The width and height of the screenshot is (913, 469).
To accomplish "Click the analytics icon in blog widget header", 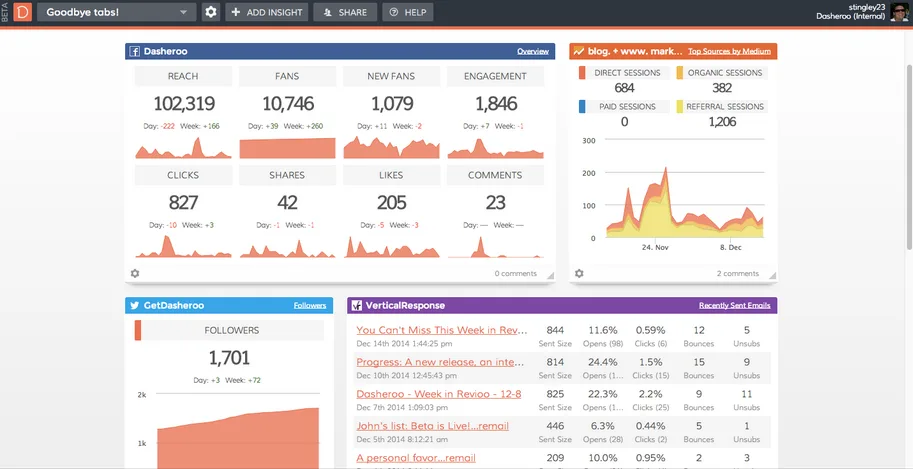I will pos(578,51).
